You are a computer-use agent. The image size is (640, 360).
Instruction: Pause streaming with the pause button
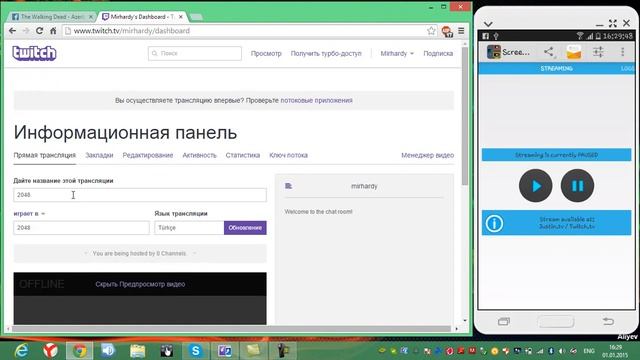pos(577,186)
